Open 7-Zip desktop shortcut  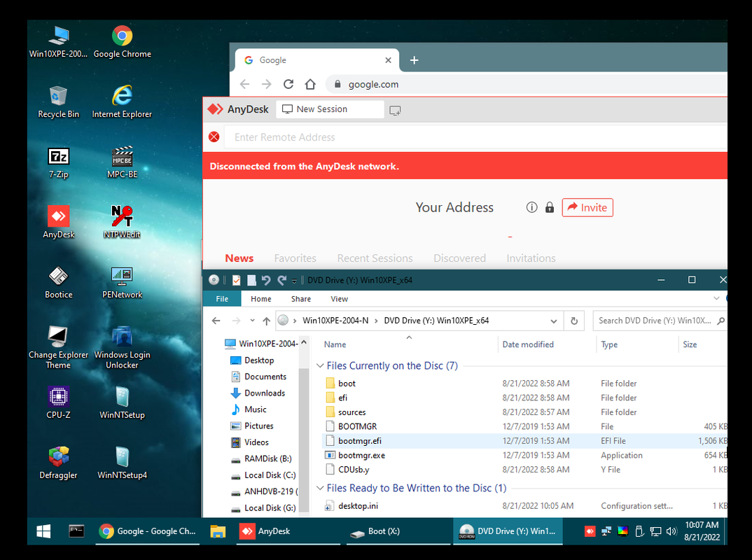pos(59,162)
